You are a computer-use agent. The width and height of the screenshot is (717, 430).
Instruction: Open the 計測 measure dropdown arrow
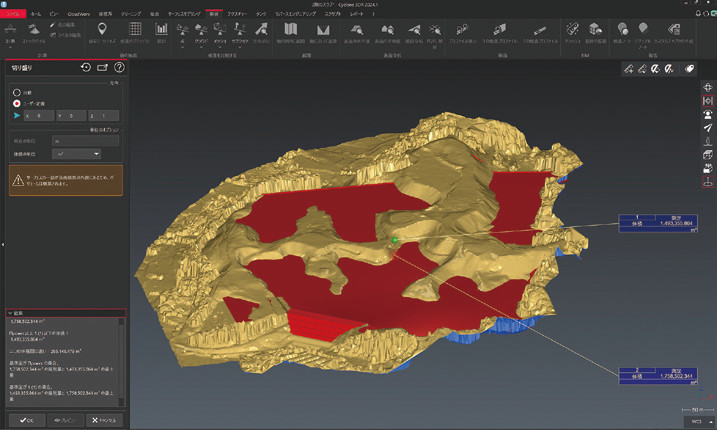pos(10,47)
